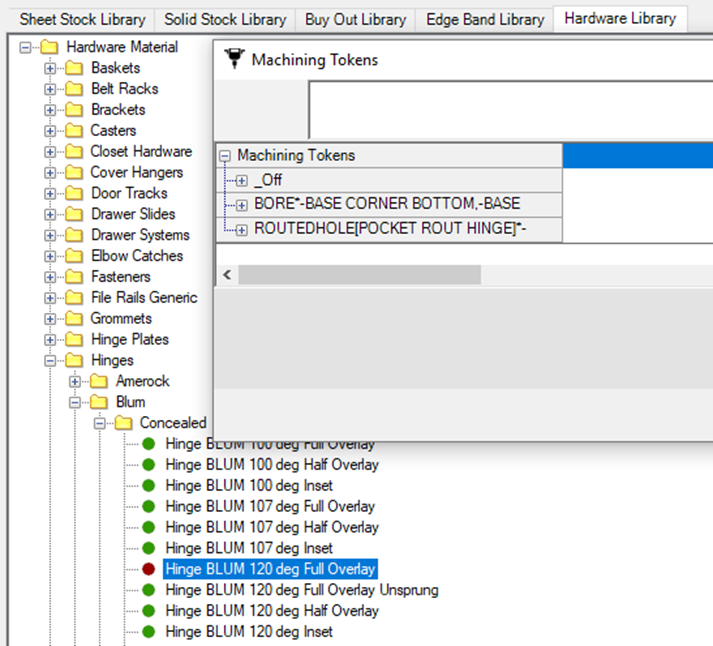Open the Edge Band Library tab
Screen dimensions: 713x646
pyautogui.click(x=485, y=19)
